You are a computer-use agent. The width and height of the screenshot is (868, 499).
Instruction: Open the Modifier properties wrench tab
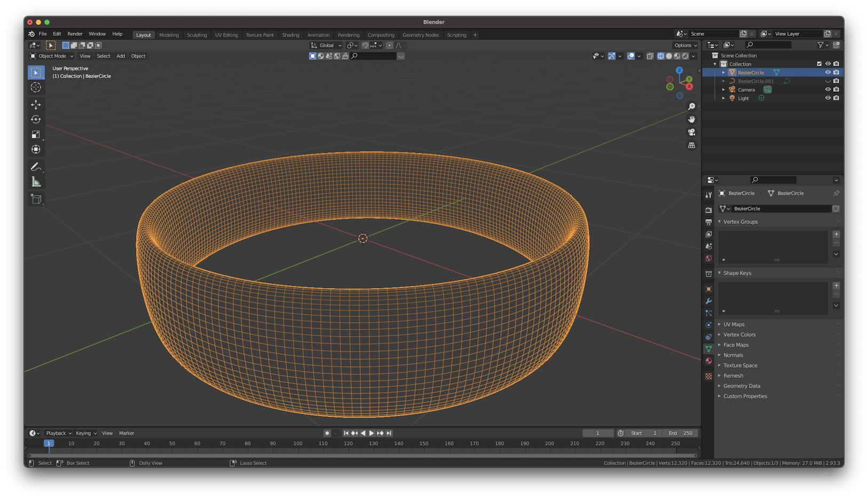708,301
